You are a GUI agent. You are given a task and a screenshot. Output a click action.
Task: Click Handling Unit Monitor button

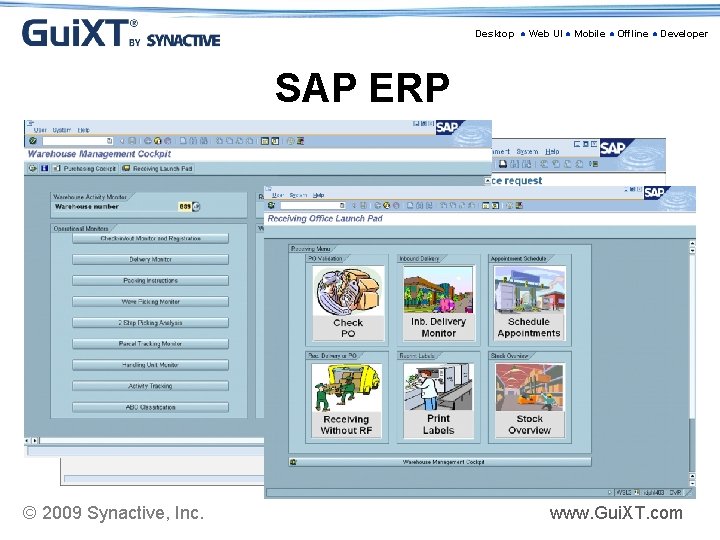pyautogui.click(x=151, y=365)
